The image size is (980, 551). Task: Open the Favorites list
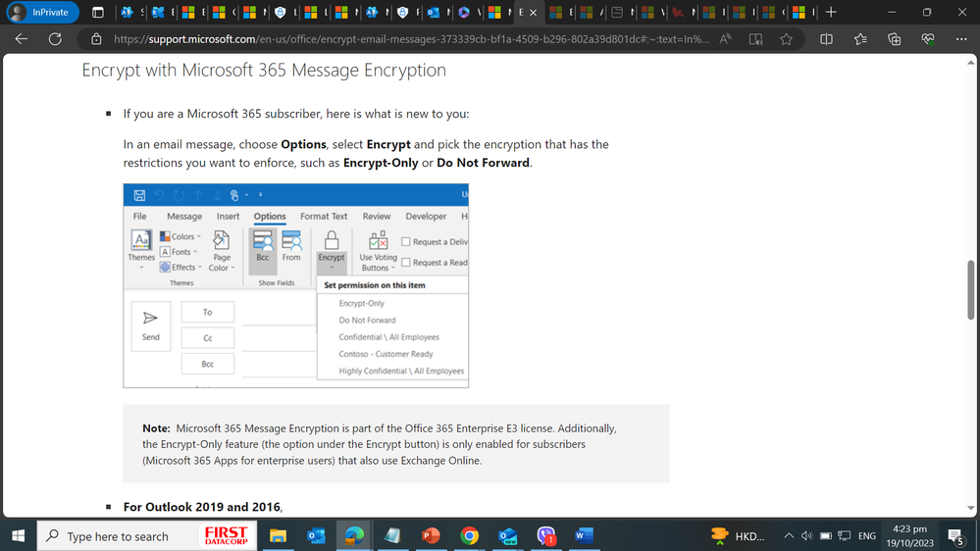tap(860, 39)
